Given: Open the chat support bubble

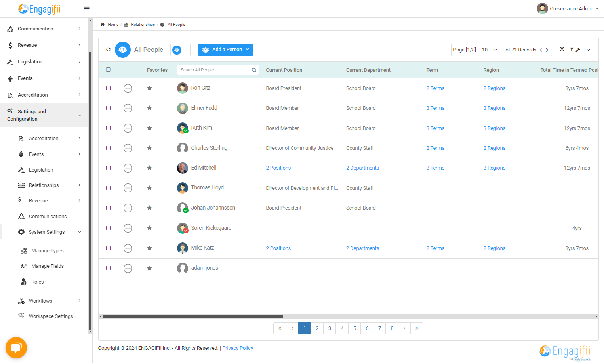Looking at the screenshot, I should 16,348.
